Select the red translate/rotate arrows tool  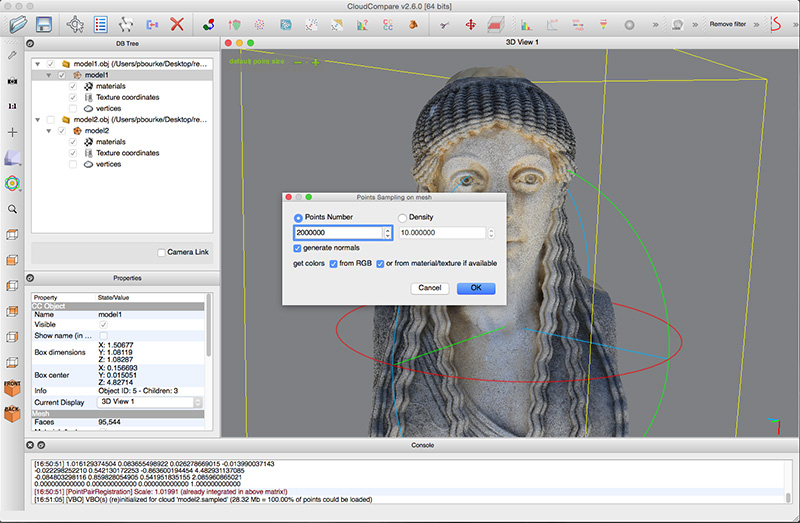tap(470, 24)
